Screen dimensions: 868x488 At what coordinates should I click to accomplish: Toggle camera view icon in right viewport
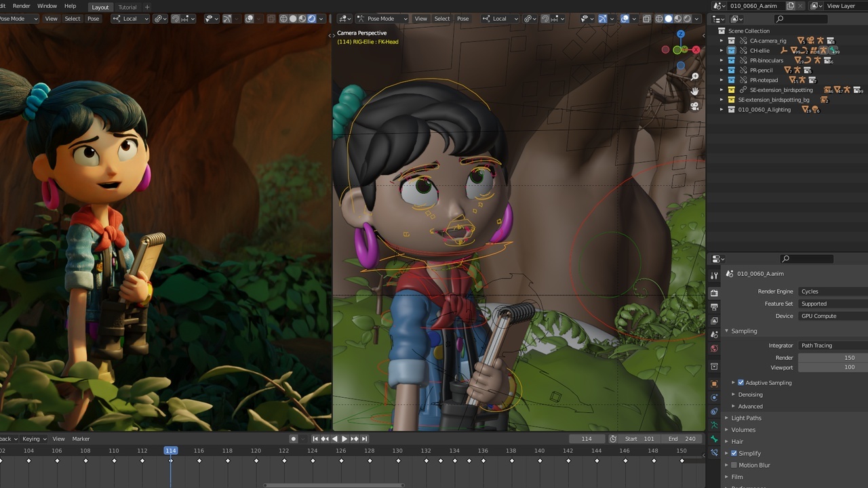coord(694,106)
